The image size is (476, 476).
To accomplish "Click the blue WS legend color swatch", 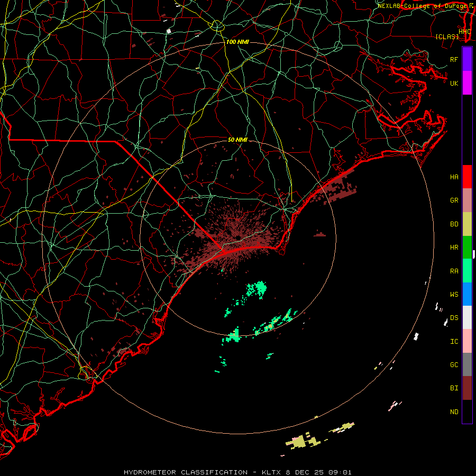I will [467, 294].
